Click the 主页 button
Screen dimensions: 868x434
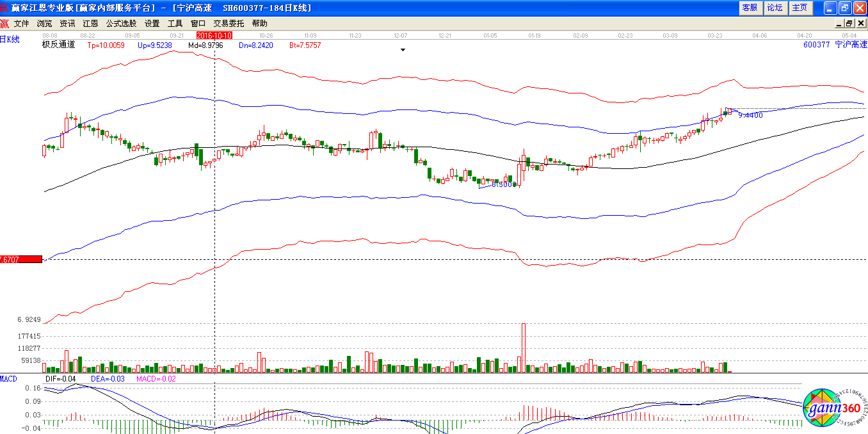coord(800,8)
